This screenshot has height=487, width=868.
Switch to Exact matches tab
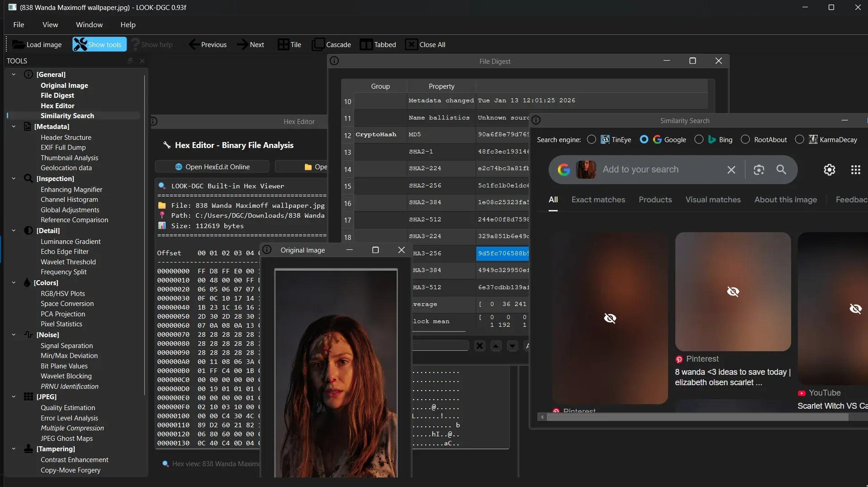click(x=598, y=200)
